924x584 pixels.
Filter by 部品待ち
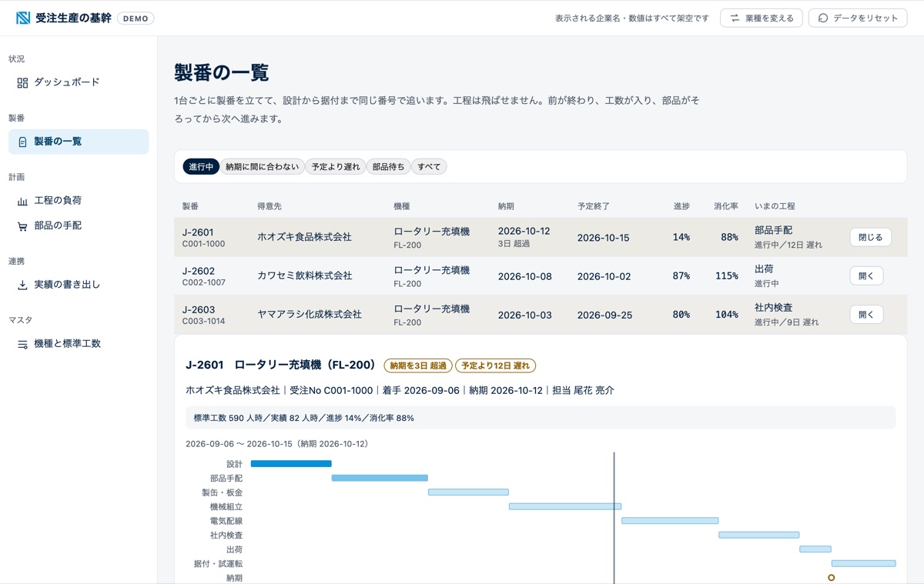point(388,166)
